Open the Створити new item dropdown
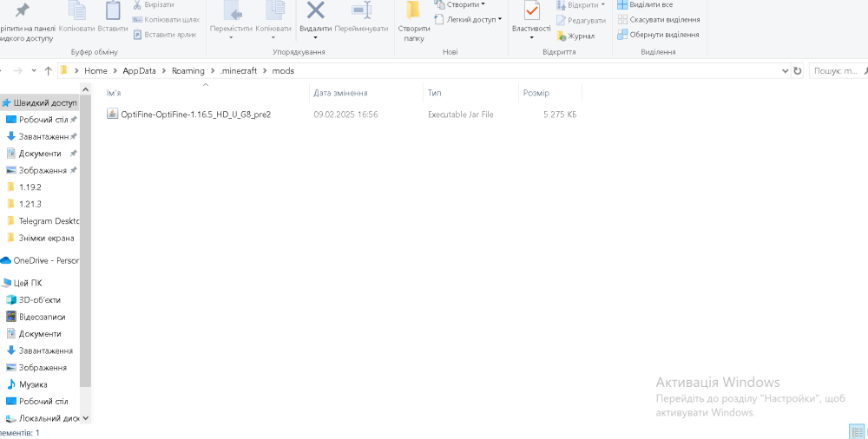The width and height of the screenshot is (868, 439). [x=460, y=4]
